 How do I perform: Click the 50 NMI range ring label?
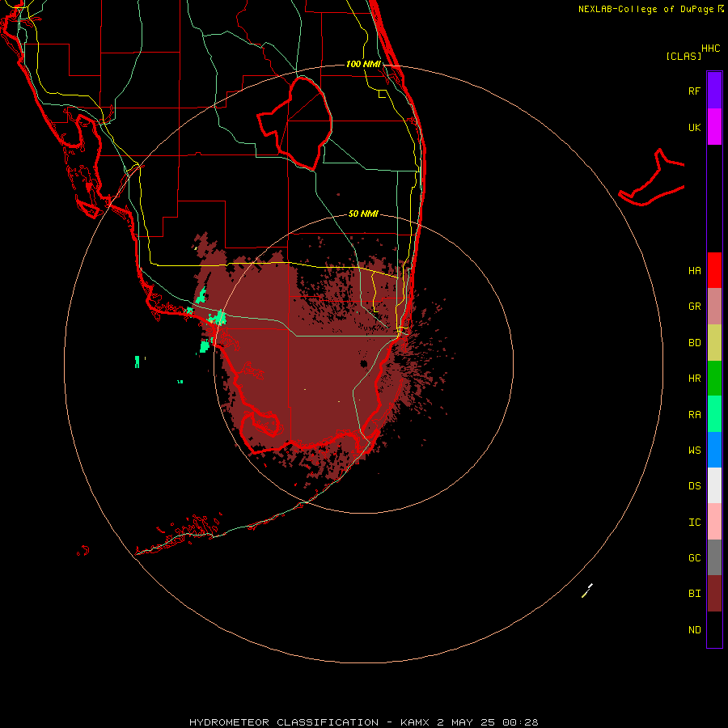point(363,214)
